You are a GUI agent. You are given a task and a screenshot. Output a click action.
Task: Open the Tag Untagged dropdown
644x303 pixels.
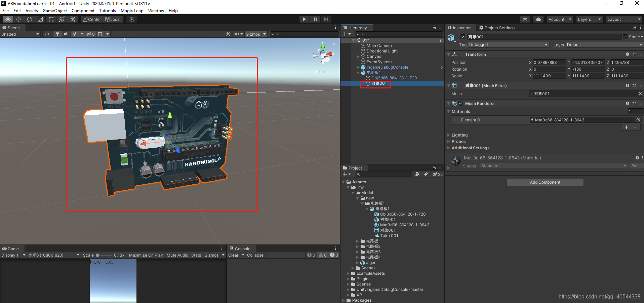[509, 45]
